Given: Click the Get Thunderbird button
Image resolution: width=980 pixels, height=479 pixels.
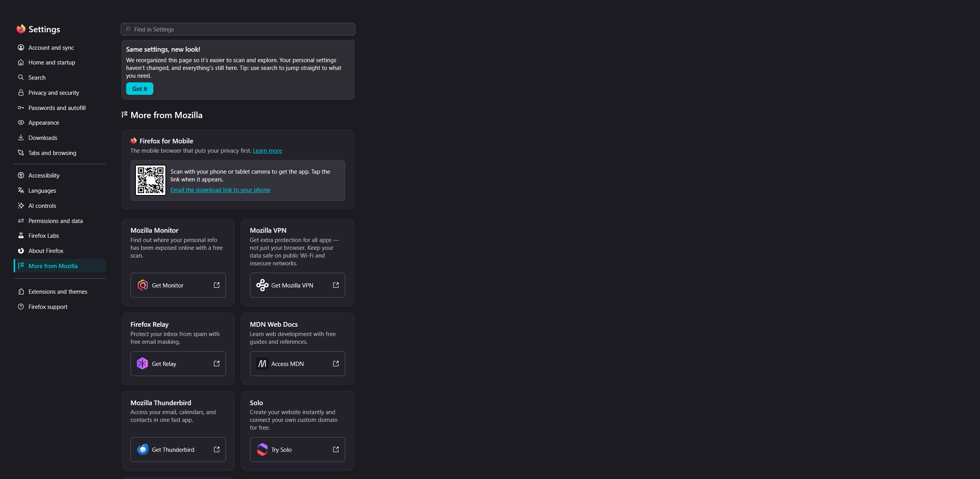Looking at the screenshot, I should [178, 449].
